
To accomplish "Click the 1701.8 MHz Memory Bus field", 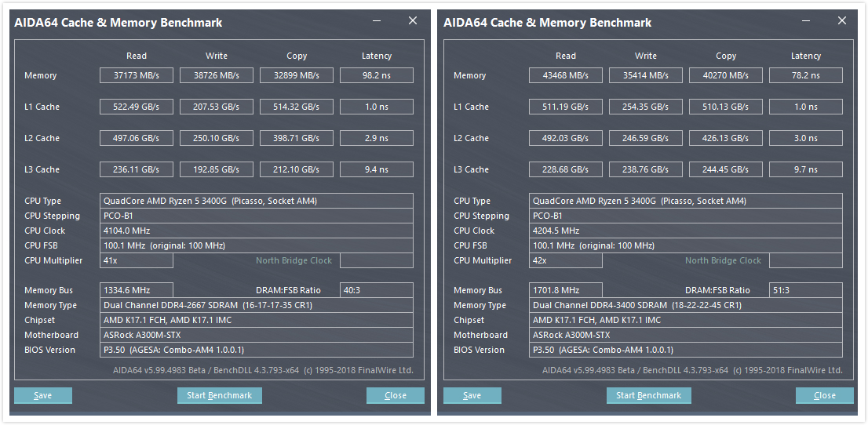I will pos(566,290).
